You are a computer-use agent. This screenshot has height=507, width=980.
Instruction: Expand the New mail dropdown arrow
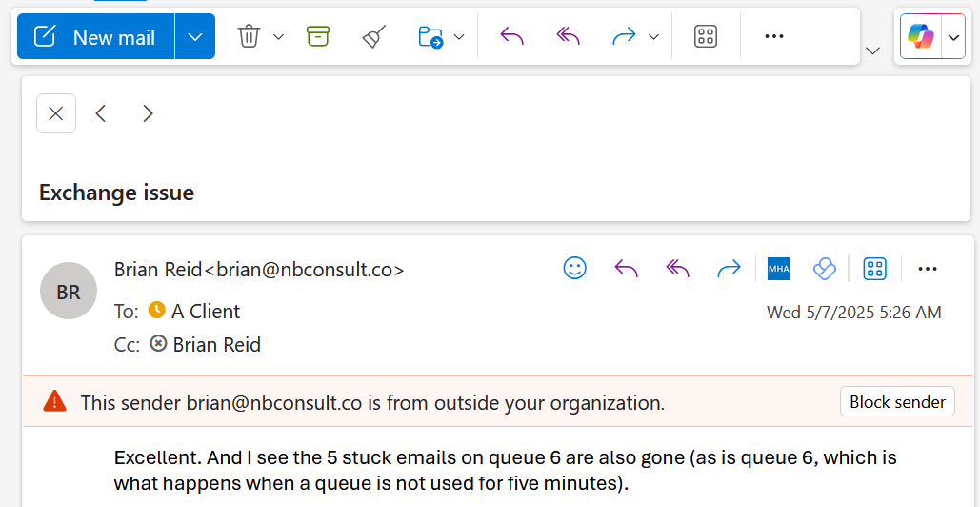pyautogui.click(x=195, y=36)
